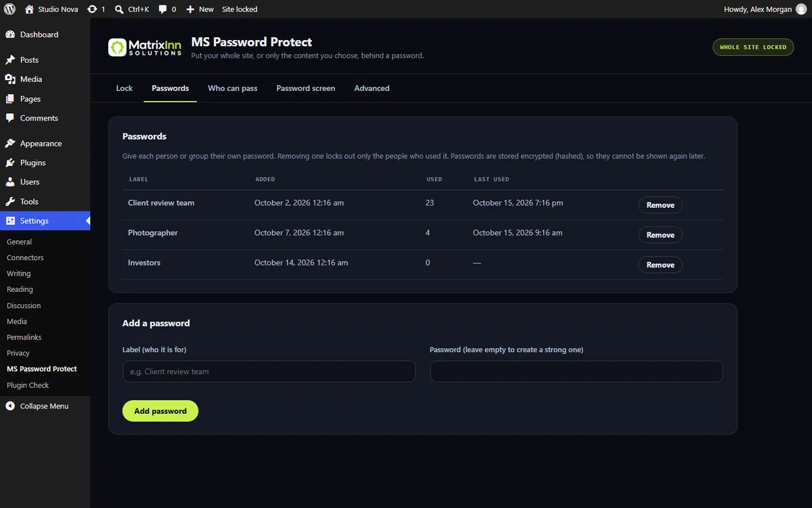Remove the Photographer password
The image size is (812, 508).
pyautogui.click(x=660, y=235)
